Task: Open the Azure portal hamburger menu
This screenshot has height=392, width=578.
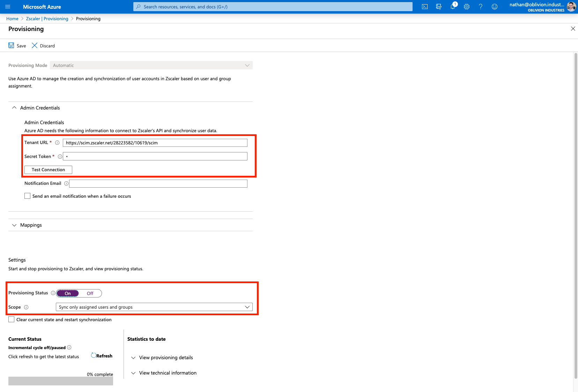Action: (8, 7)
